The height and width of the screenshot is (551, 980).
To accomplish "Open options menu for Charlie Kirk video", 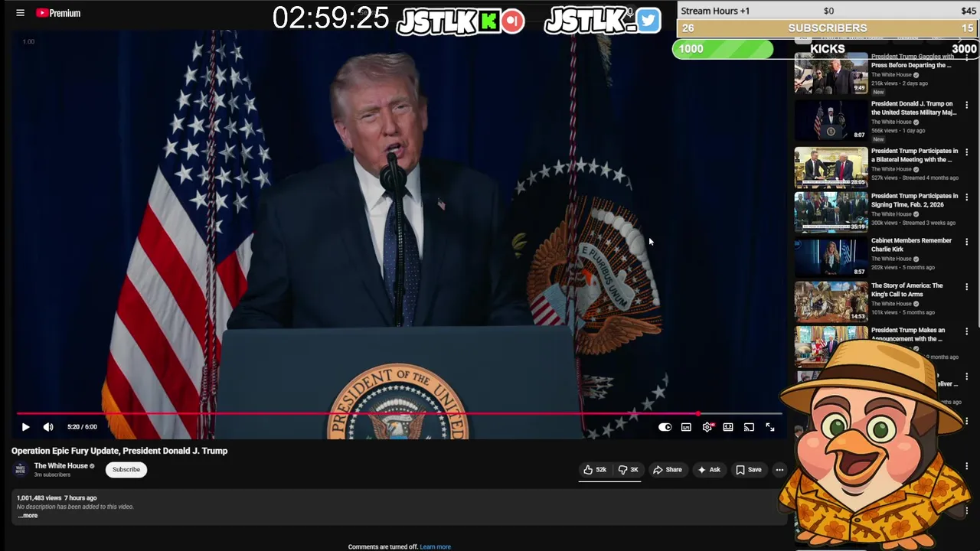I will coord(966,242).
